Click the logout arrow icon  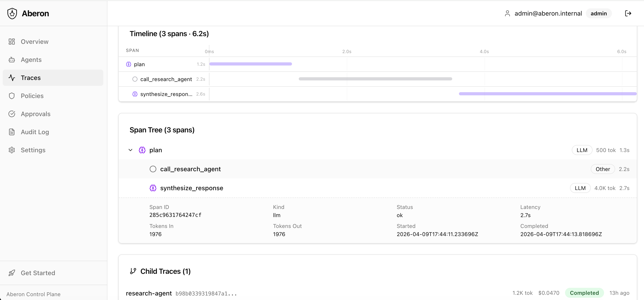(x=628, y=13)
